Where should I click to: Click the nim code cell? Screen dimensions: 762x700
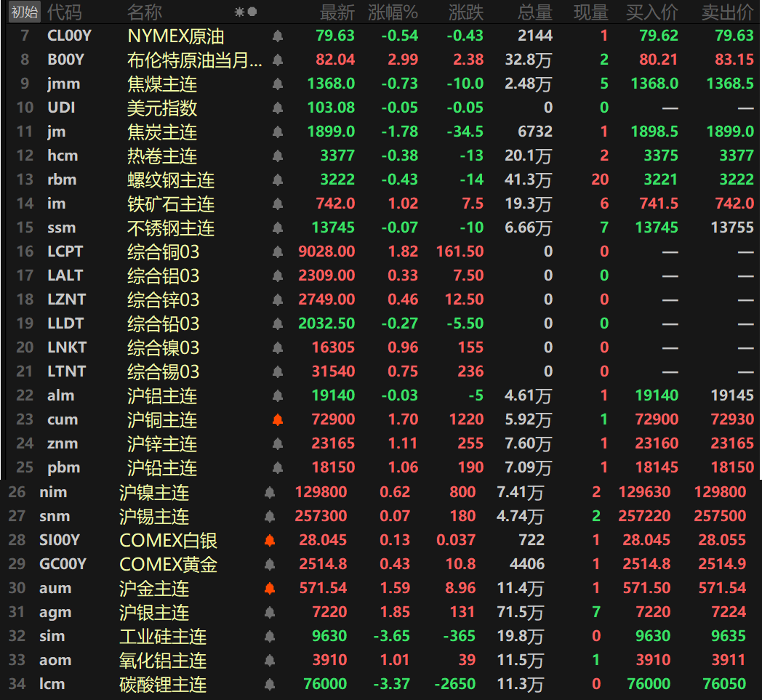[54, 492]
